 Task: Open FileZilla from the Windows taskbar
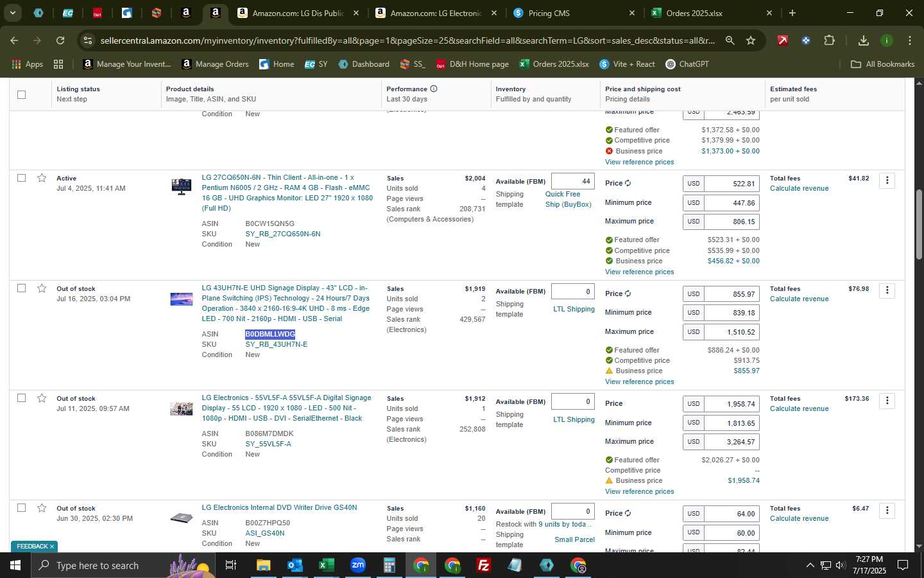[x=484, y=565]
